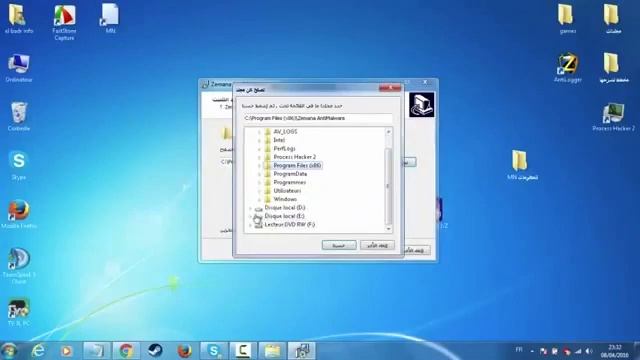The height and width of the screenshot is (360, 640).
Task: Select Lecteur DVD RW (F:) drive
Action: [289, 224]
